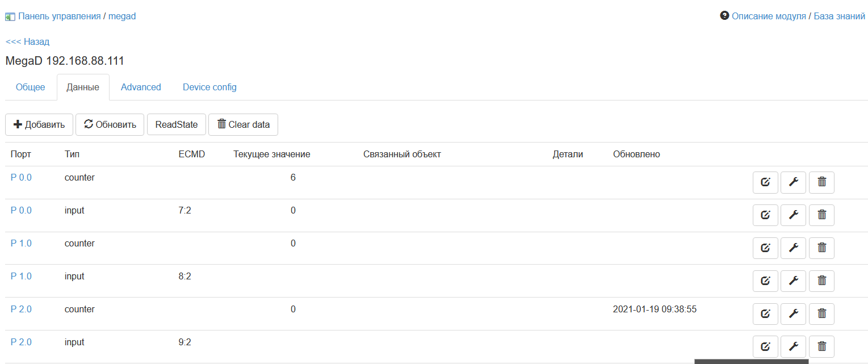Screen dimensions: 868x364
Task: Switch to the Общее tab
Action: coord(31,87)
